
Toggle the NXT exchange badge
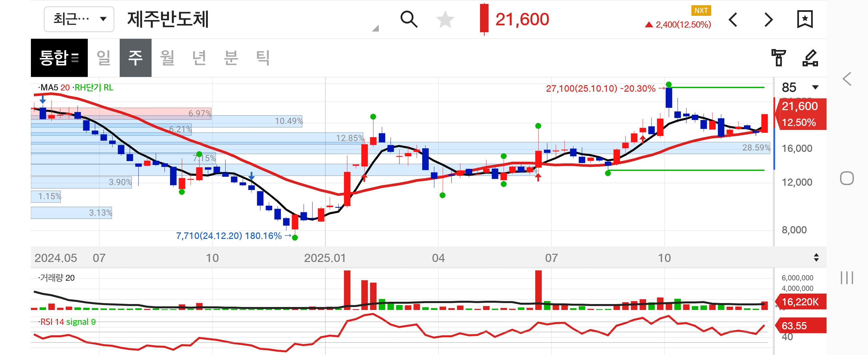pyautogui.click(x=701, y=11)
